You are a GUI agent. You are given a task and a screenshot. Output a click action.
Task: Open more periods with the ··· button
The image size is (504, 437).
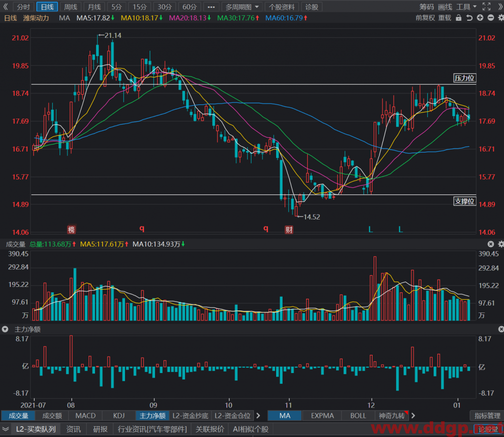coord(211,7)
